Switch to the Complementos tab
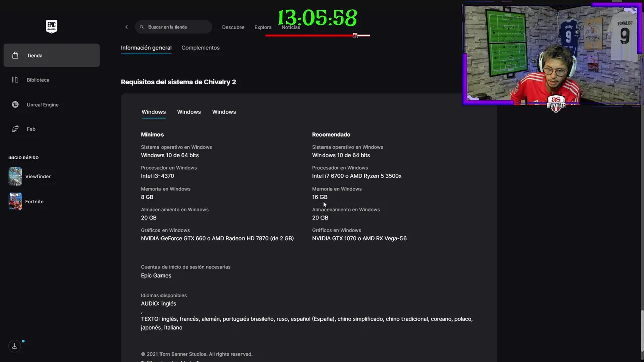This screenshot has width=644, height=362. pos(200,48)
